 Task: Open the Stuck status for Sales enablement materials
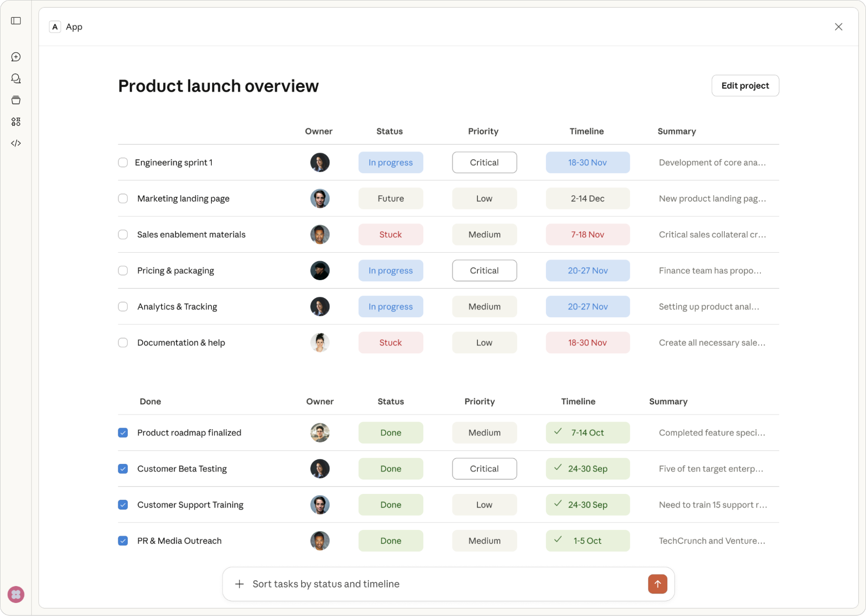390,234
